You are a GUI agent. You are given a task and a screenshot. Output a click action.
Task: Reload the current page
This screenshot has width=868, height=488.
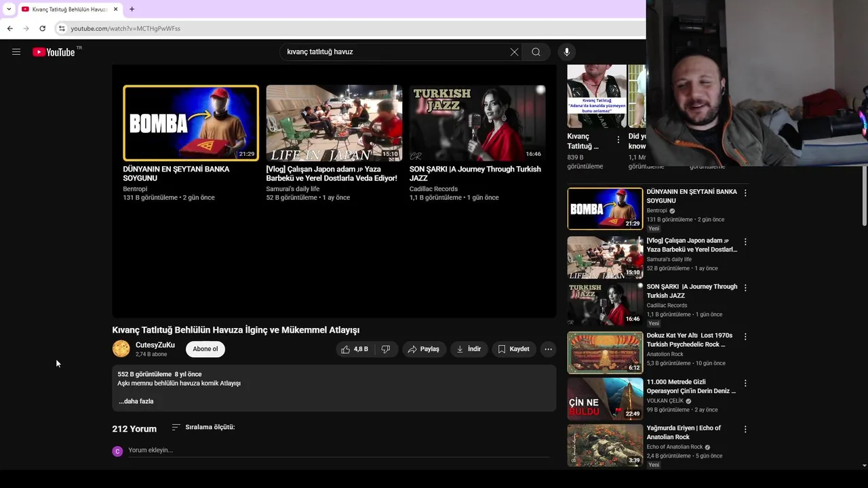[42, 28]
